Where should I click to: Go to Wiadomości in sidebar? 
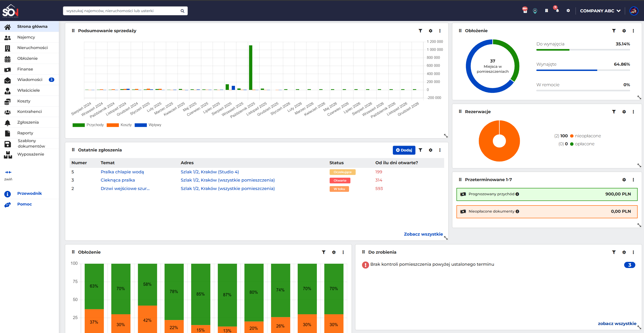point(29,80)
